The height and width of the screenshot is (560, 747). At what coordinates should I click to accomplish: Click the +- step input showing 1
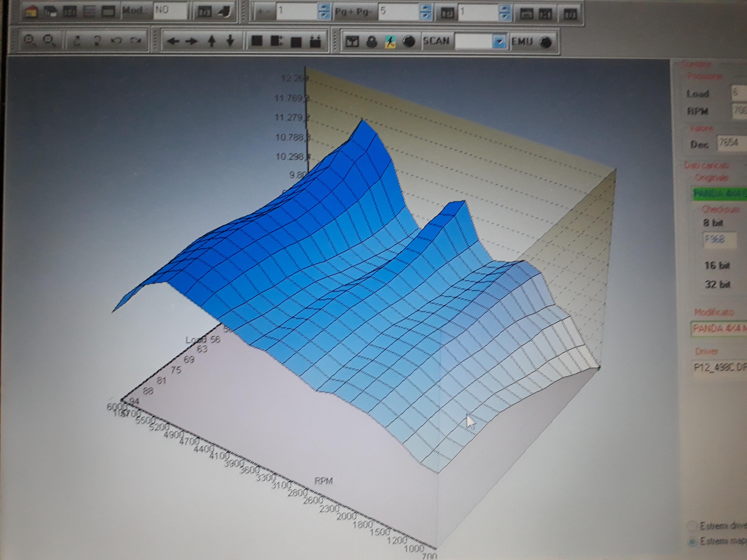297,12
